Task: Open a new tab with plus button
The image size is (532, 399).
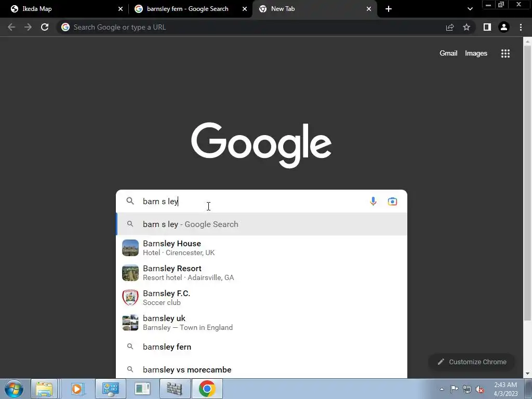Action: [x=389, y=9]
